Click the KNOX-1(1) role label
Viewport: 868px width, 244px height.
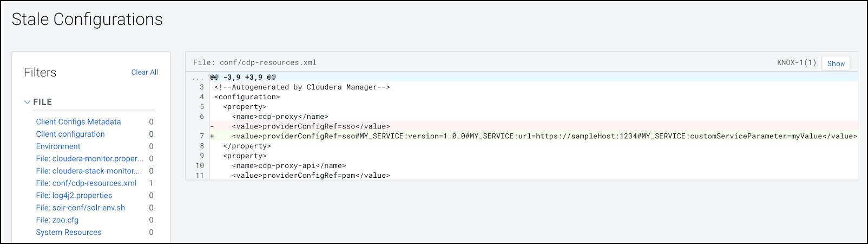point(797,63)
